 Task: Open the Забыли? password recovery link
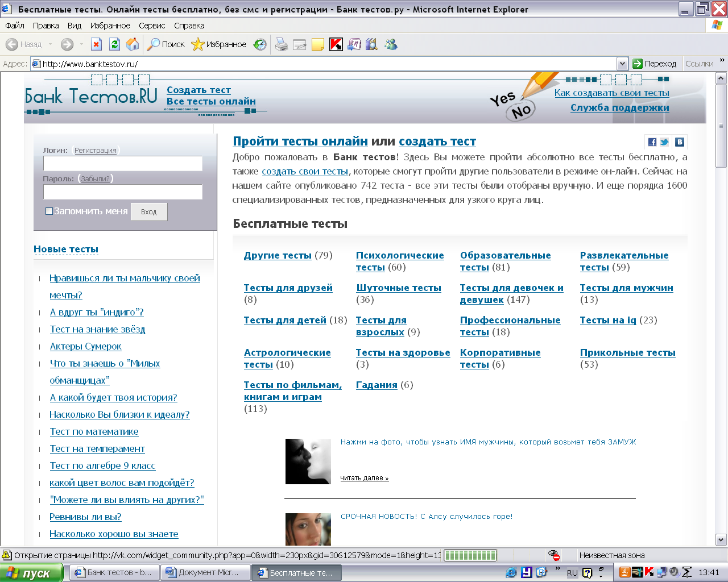point(95,179)
